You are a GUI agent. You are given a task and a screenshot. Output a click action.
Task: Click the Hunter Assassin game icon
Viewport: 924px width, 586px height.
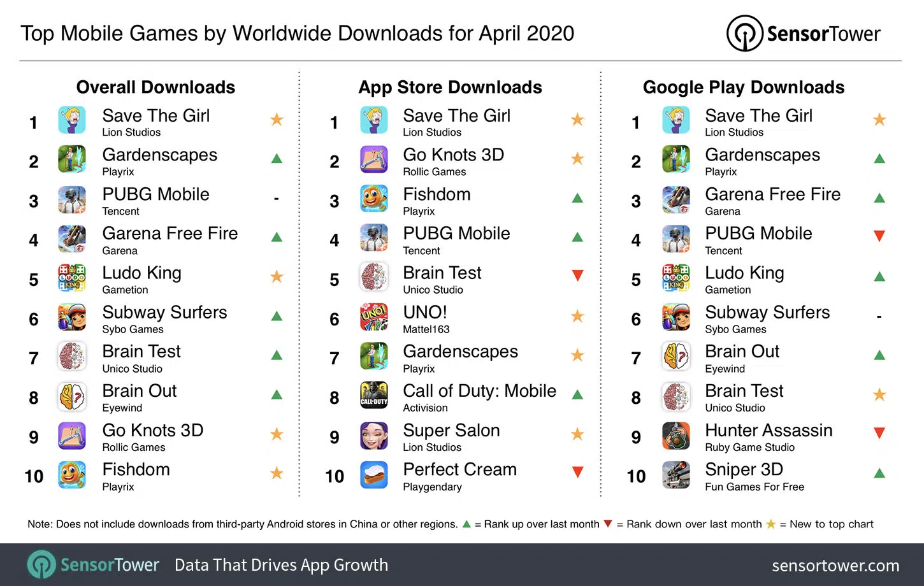coord(676,436)
